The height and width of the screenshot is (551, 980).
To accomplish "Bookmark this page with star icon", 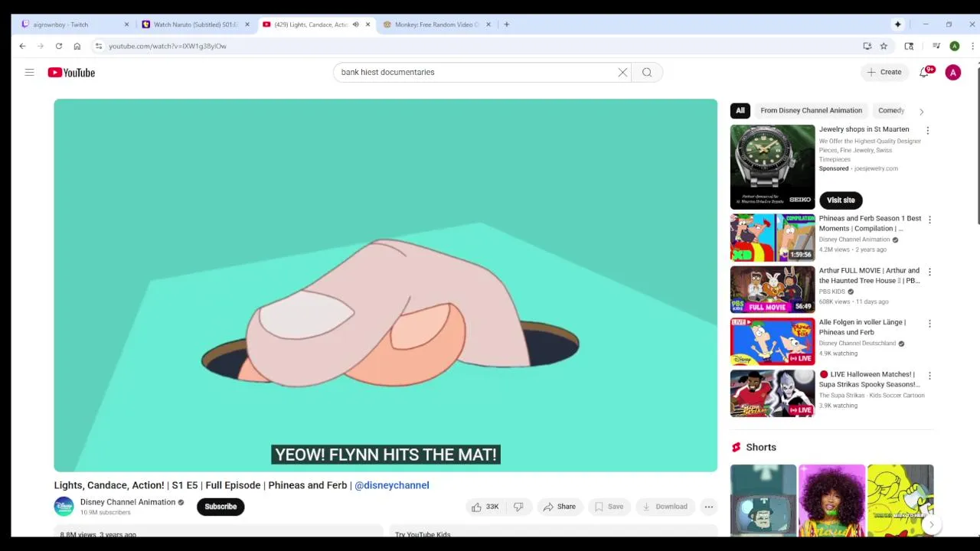I will pyautogui.click(x=884, y=46).
